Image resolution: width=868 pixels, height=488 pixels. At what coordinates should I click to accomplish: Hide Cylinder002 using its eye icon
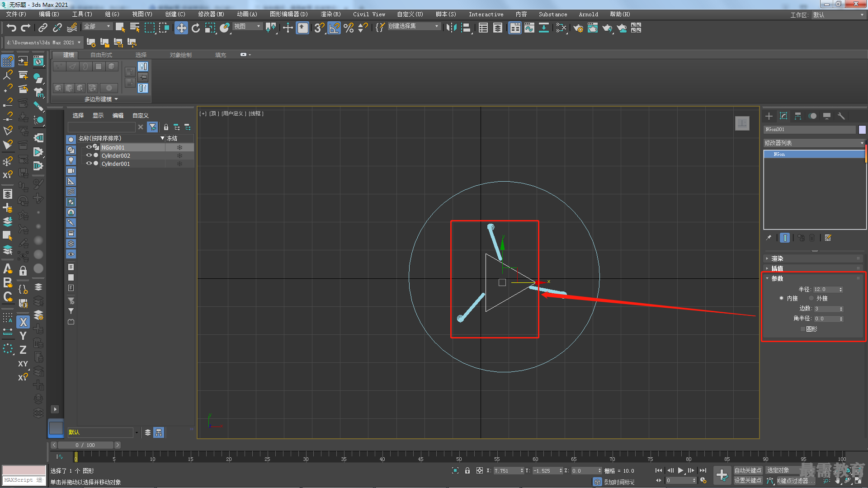89,155
